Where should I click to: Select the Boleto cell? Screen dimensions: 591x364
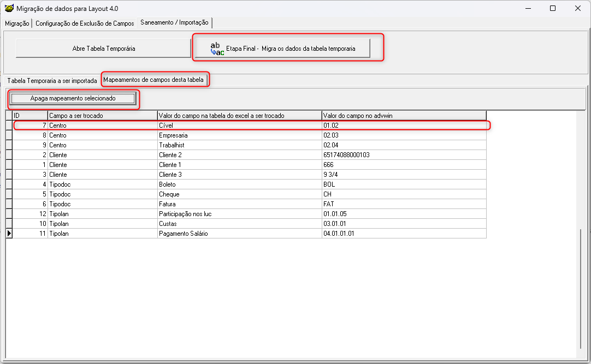click(240, 184)
